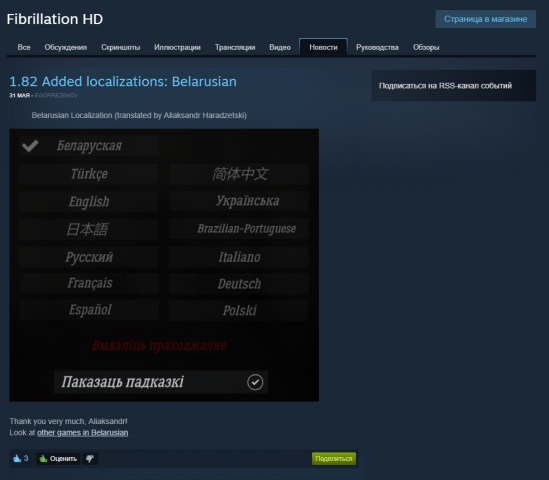Open the other games in Belarusian link

(x=83, y=433)
